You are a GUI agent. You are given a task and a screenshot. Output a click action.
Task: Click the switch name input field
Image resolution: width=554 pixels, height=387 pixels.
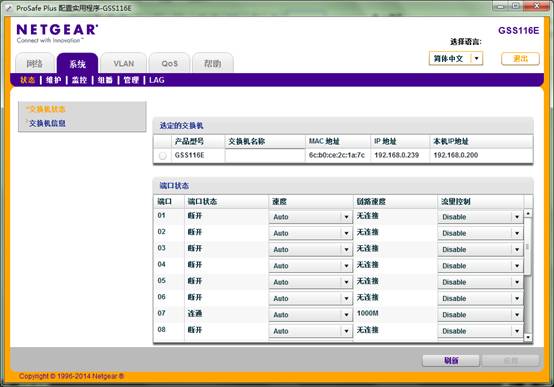click(x=265, y=156)
